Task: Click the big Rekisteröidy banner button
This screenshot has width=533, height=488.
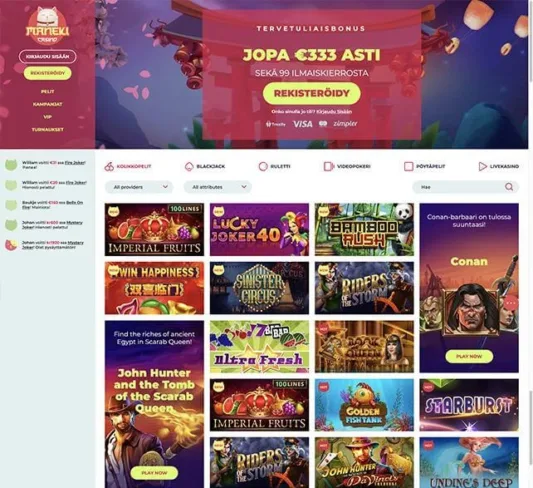Action: coord(312,93)
